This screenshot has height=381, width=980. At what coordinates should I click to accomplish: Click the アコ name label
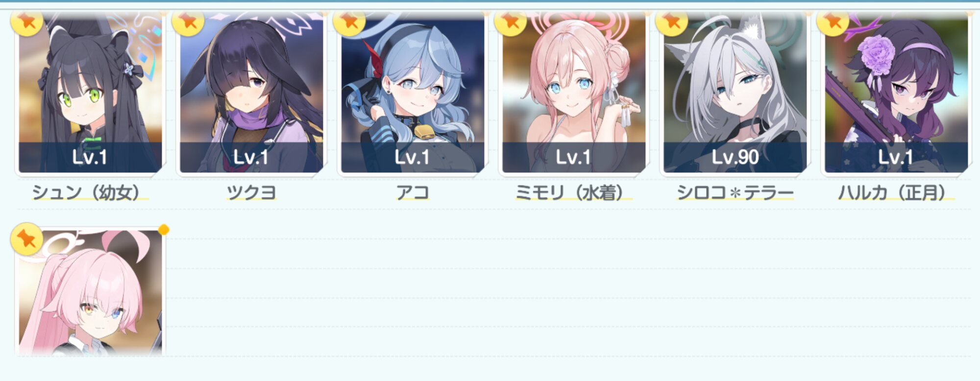[x=413, y=193]
